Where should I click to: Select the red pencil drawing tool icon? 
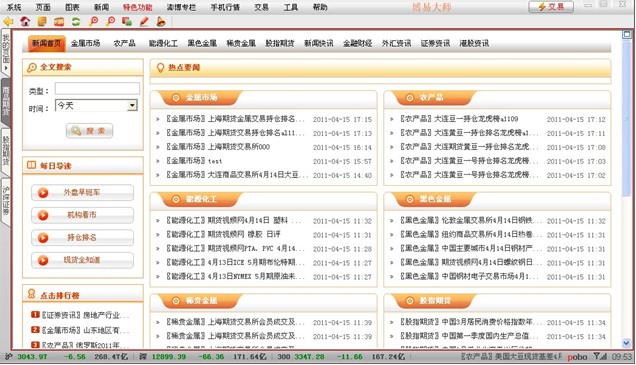coord(144,21)
